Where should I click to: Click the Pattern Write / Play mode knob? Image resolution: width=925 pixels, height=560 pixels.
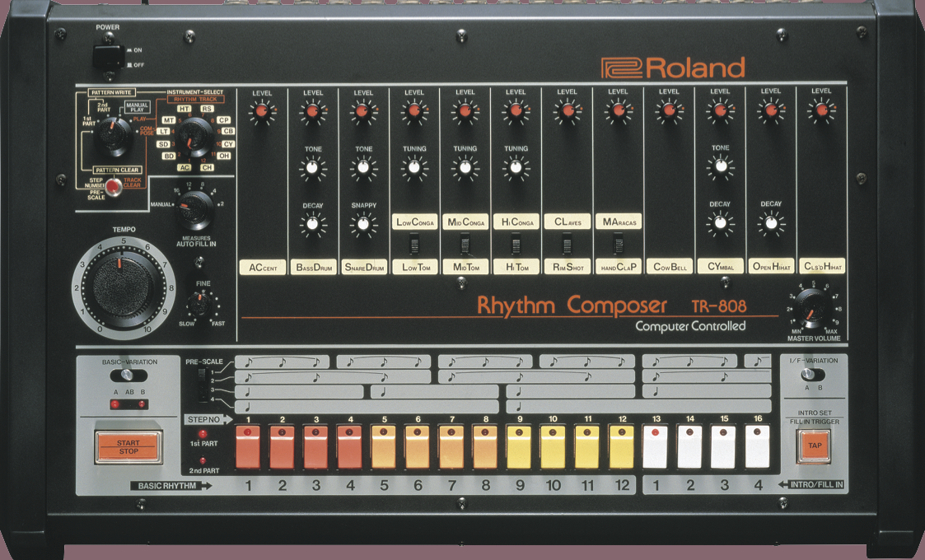click(114, 135)
